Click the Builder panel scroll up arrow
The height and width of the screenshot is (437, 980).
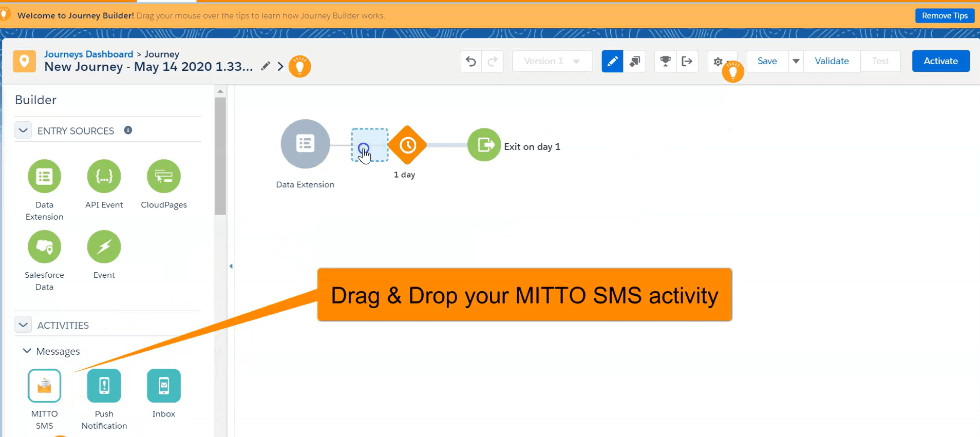click(220, 91)
